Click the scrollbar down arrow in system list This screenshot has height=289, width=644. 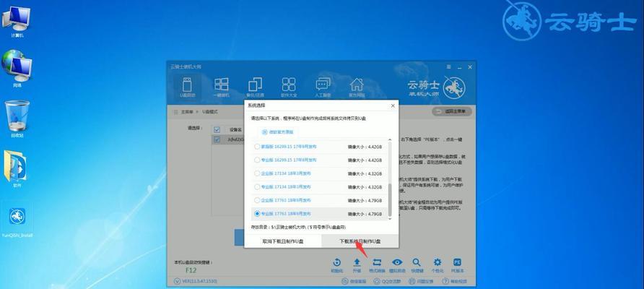[390, 220]
